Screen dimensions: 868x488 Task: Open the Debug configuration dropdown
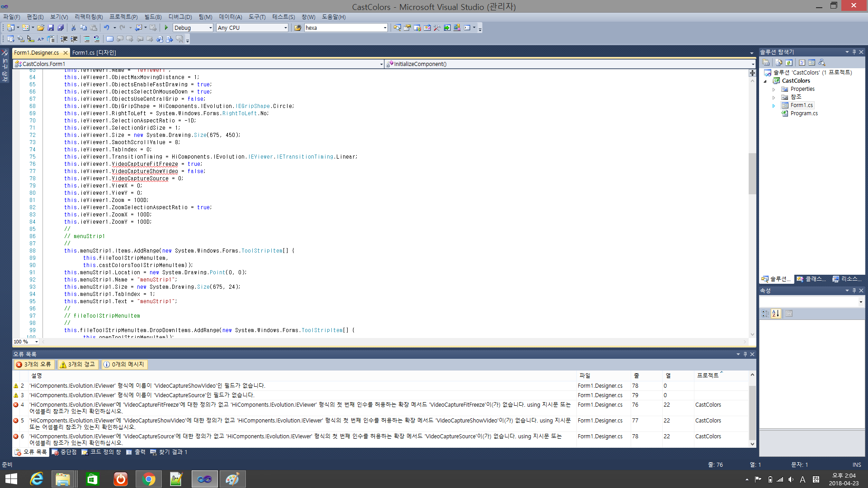(211, 28)
